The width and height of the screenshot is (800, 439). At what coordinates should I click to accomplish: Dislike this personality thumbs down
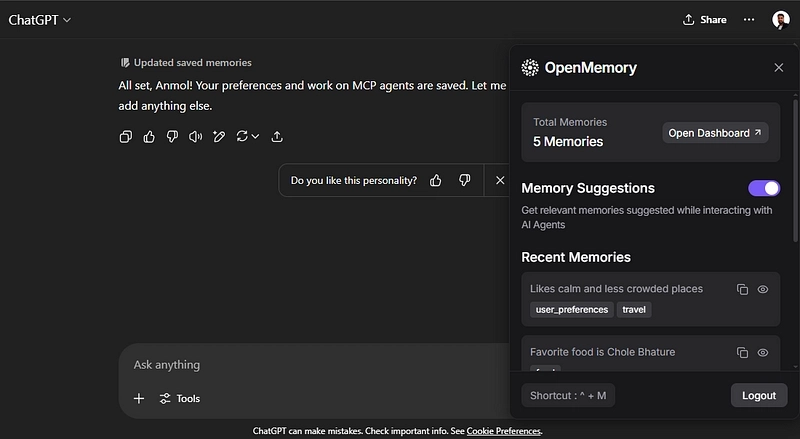[464, 180]
